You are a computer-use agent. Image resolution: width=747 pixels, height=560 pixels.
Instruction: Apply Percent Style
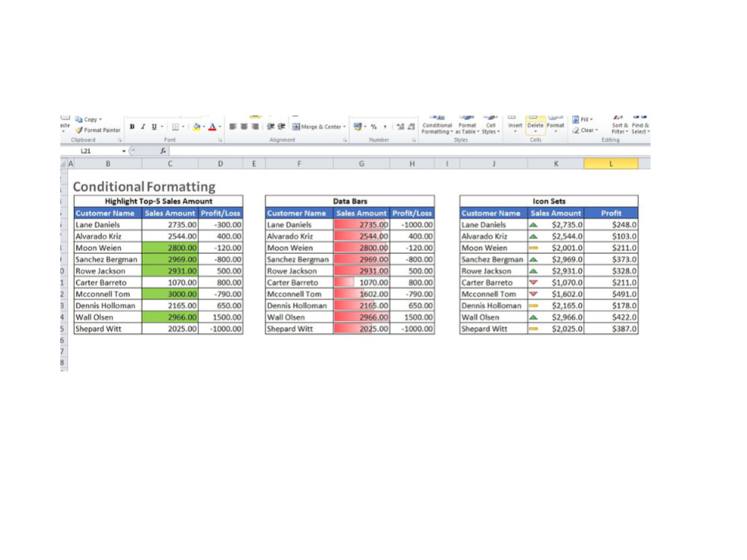pos(374,127)
